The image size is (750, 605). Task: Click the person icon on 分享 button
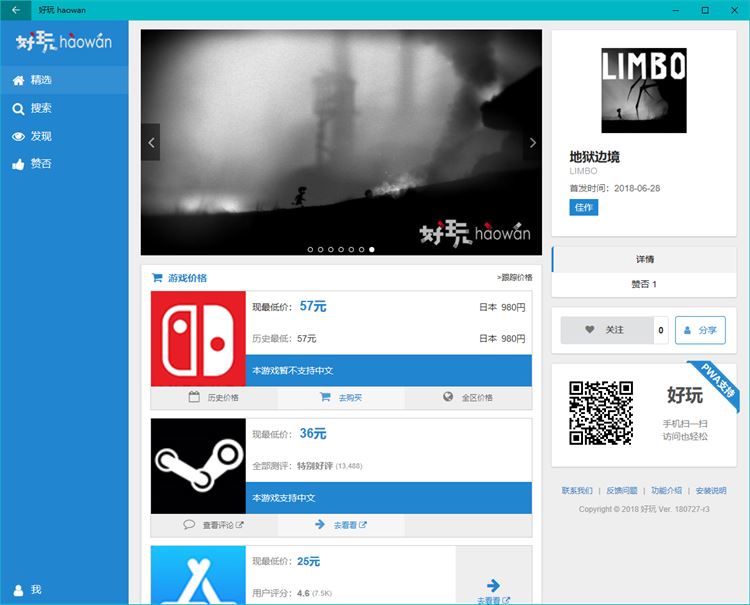point(687,330)
